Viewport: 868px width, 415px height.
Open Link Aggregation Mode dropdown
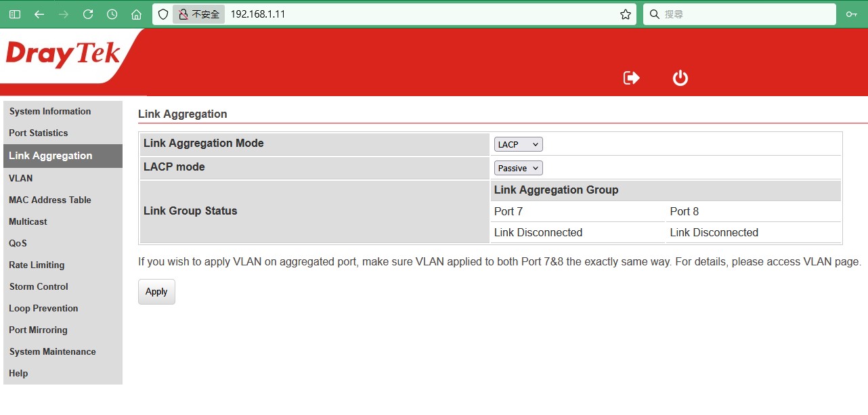518,144
